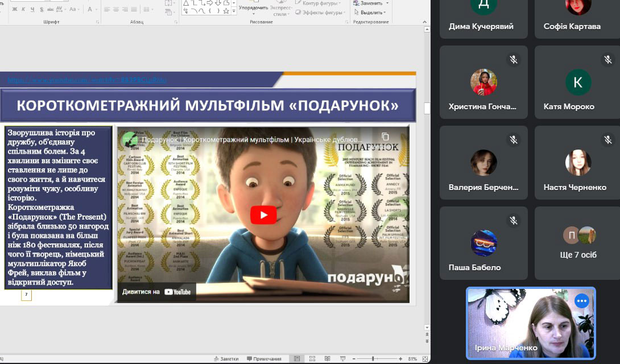Select star shape from shapes gallery

coord(226,11)
